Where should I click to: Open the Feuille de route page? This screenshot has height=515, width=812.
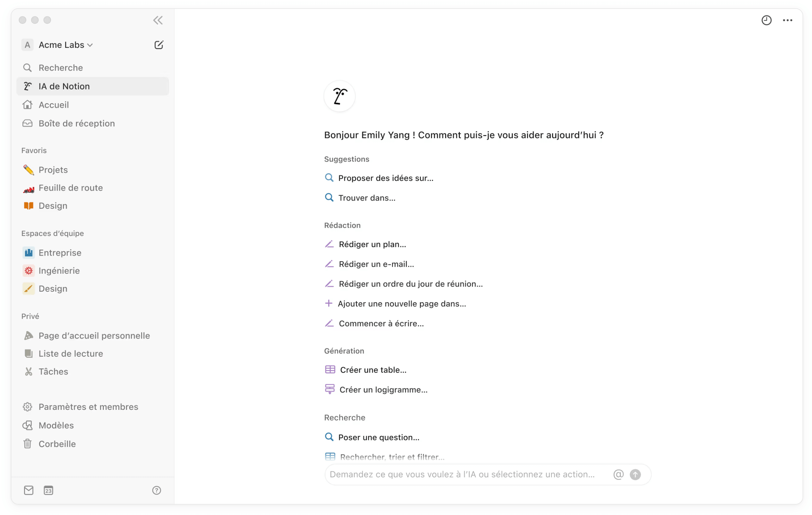coord(71,188)
